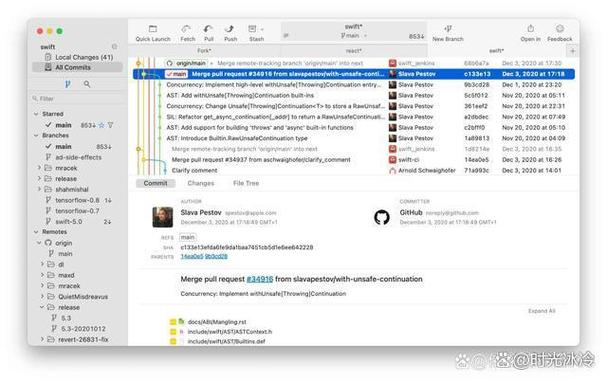Switch to the Changes tab

(201, 183)
